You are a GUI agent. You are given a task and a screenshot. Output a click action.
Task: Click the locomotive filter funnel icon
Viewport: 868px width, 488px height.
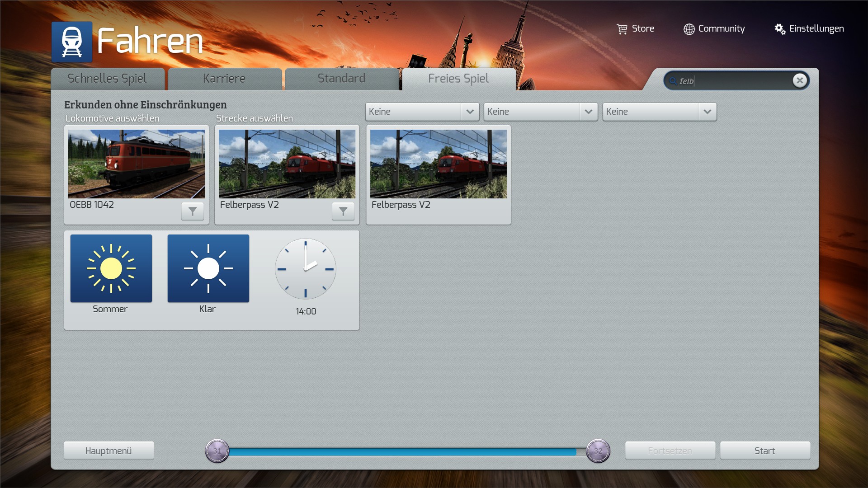193,211
